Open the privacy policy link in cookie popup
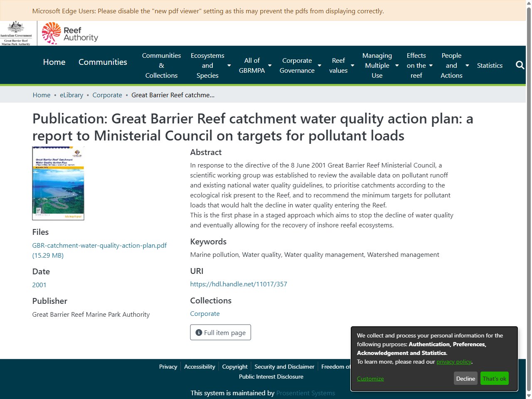 coord(454,362)
